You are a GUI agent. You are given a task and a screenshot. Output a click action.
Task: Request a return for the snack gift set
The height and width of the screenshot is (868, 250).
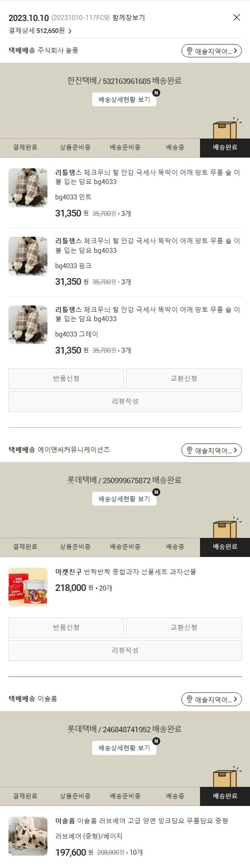pos(66,628)
